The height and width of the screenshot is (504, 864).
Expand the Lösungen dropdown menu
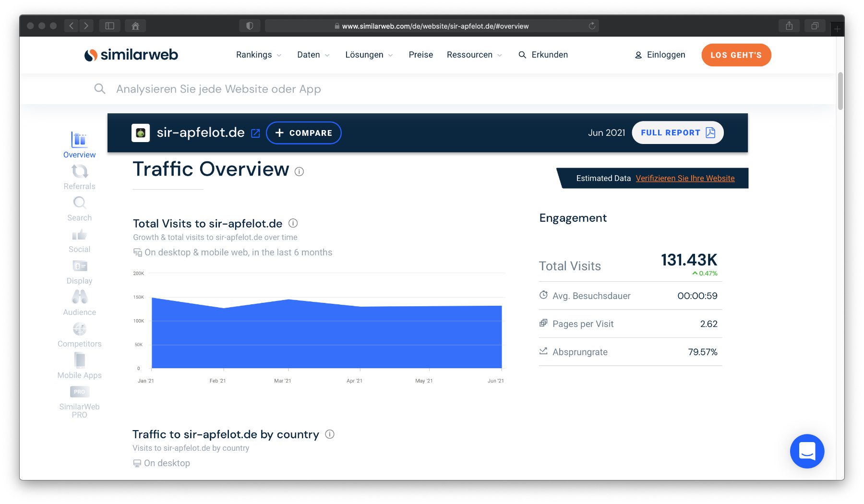pyautogui.click(x=369, y=55)
